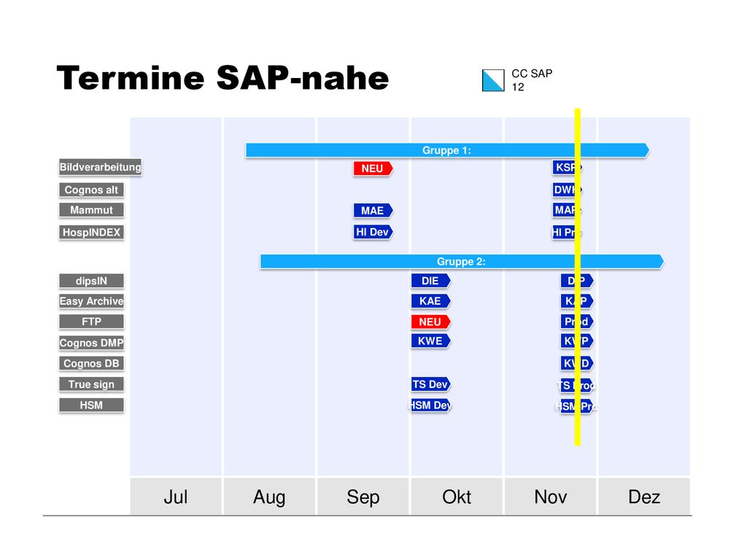747x560 pixels.
Task: Click the Mammut row label
Action: (x=91, y=210)
